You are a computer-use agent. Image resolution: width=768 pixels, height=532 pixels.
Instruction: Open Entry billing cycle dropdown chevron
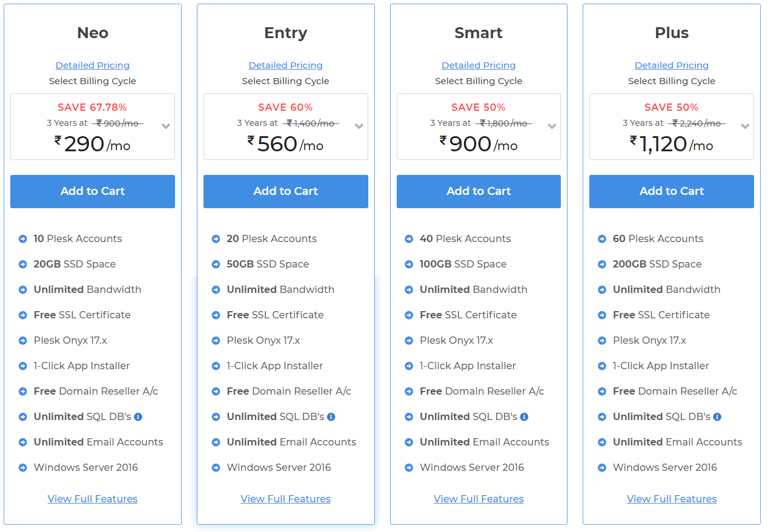coord(359,126)
